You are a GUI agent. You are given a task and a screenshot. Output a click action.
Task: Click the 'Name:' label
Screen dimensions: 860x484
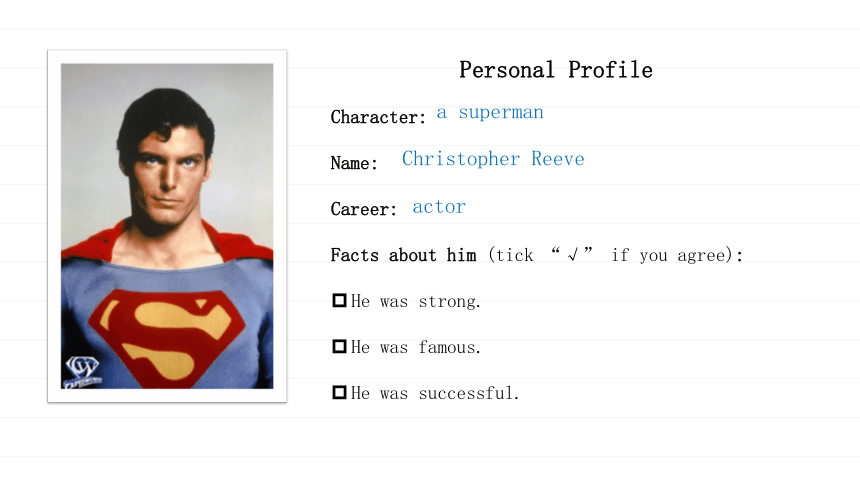354,163
